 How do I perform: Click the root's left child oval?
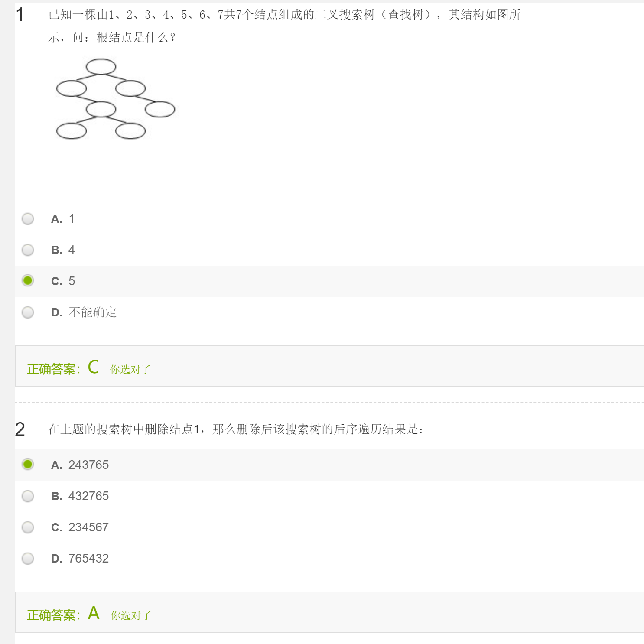click(72, 88)
